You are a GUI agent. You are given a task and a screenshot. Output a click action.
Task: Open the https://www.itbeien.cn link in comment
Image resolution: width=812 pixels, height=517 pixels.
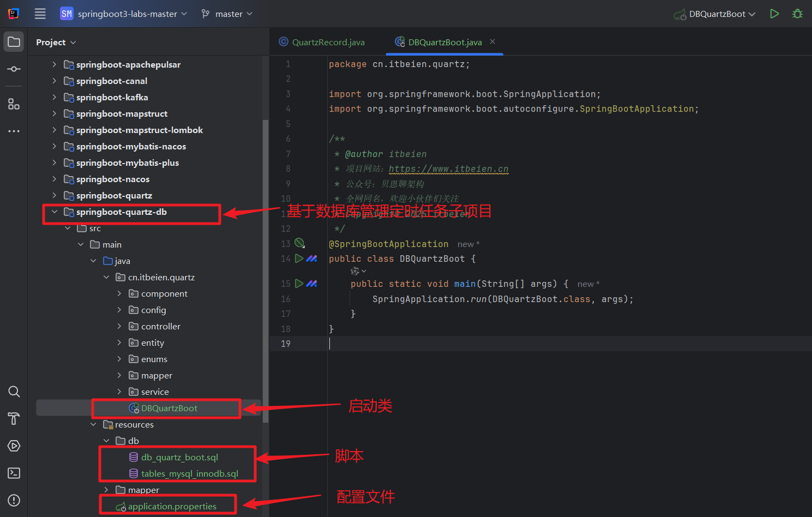click(x=448, y=169)
